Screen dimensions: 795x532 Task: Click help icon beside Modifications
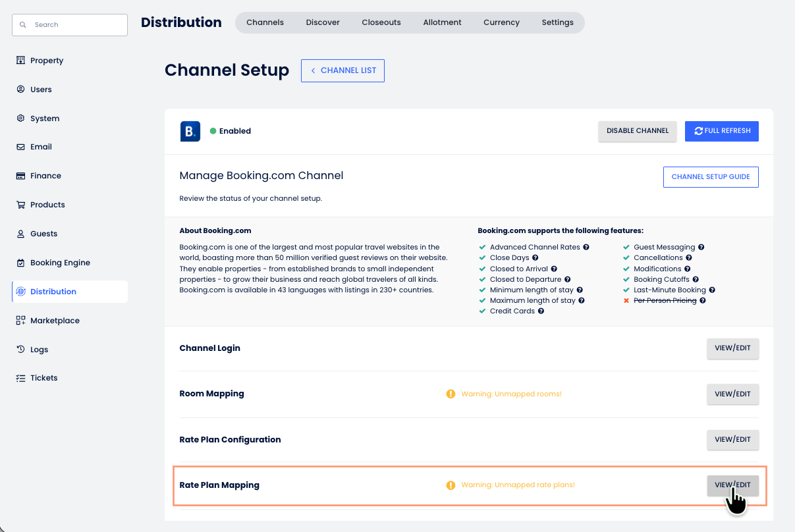(x=688, y=269)
